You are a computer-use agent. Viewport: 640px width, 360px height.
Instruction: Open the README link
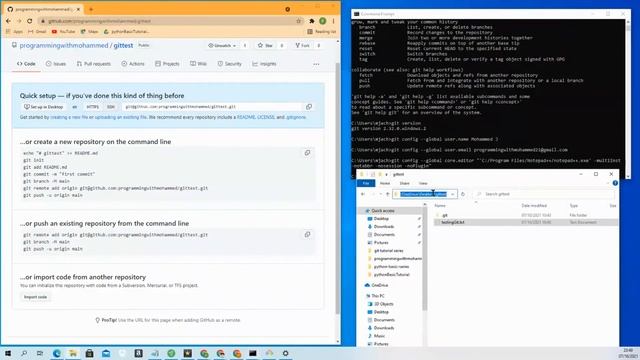point(246,117)
